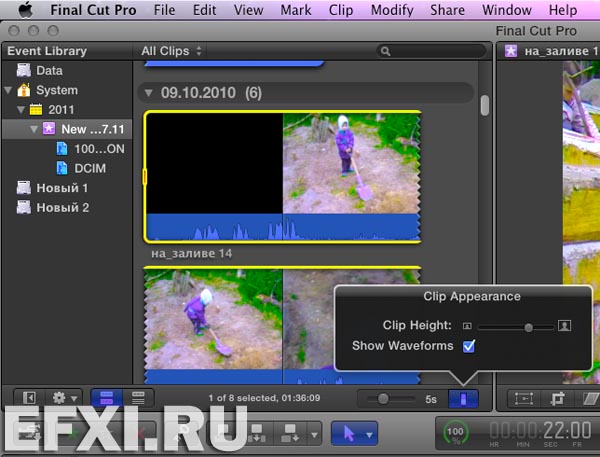Select the viewer Crop tool
Viewport: 600px width, 457px height.
tap(558, 399)
